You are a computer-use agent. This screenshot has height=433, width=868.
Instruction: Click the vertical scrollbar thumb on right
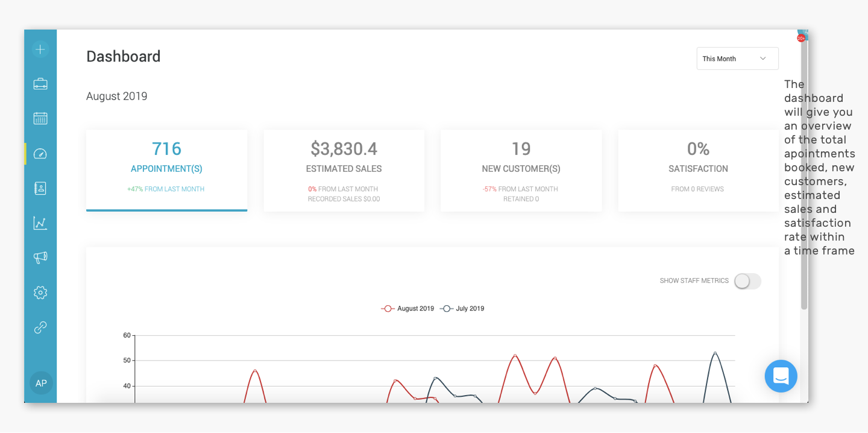[804, 175]
